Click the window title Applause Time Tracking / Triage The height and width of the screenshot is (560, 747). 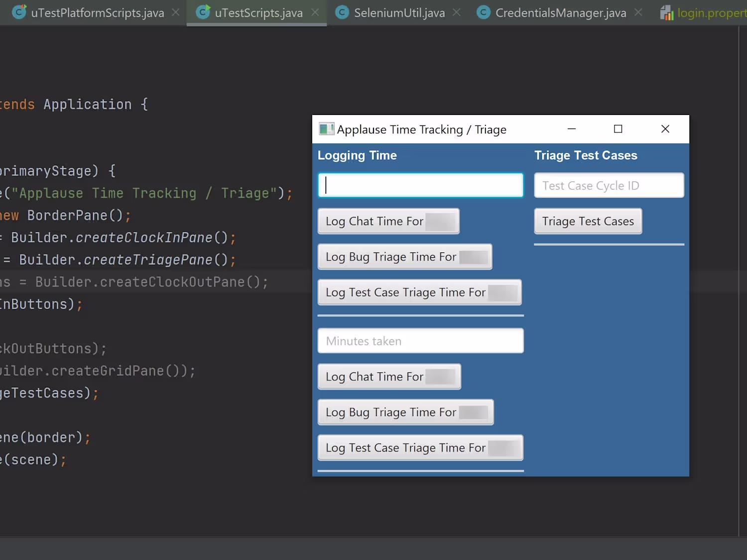click(421, 129)
